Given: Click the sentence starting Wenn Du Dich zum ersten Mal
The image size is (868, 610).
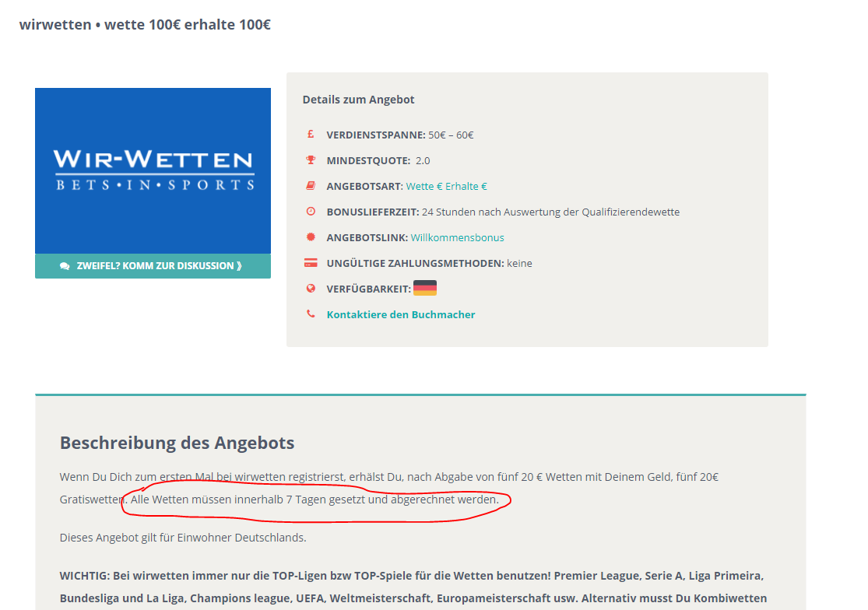Looking at the screenshot, I should click(389, 488).
